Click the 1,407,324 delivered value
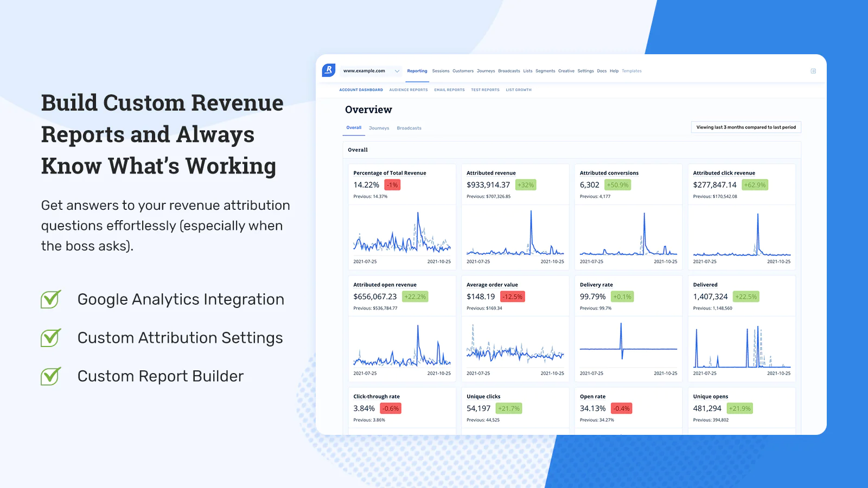 711,297
